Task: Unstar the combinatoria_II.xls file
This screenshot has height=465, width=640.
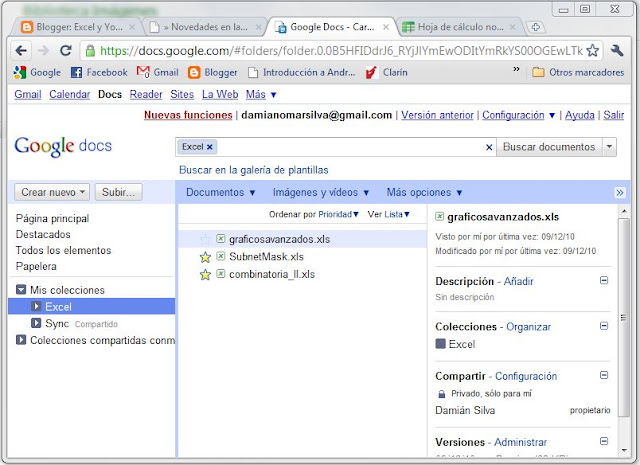Action: (x=205, y=274)
